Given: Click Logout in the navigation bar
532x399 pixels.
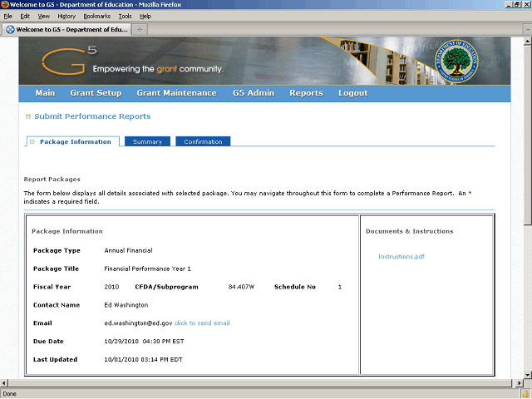Looking at the screenshot, I should click(x=352, y=93).
